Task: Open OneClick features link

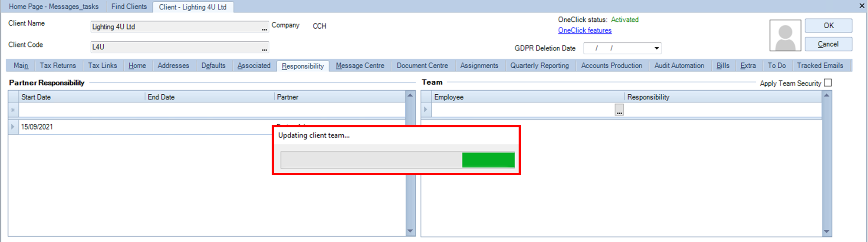Action: click(585, 30)
